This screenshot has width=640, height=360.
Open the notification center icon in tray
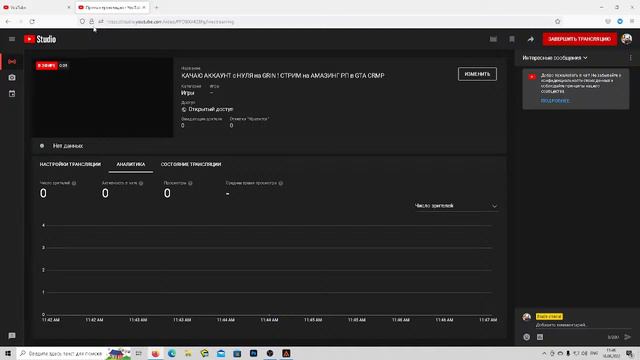coord(629,353)
